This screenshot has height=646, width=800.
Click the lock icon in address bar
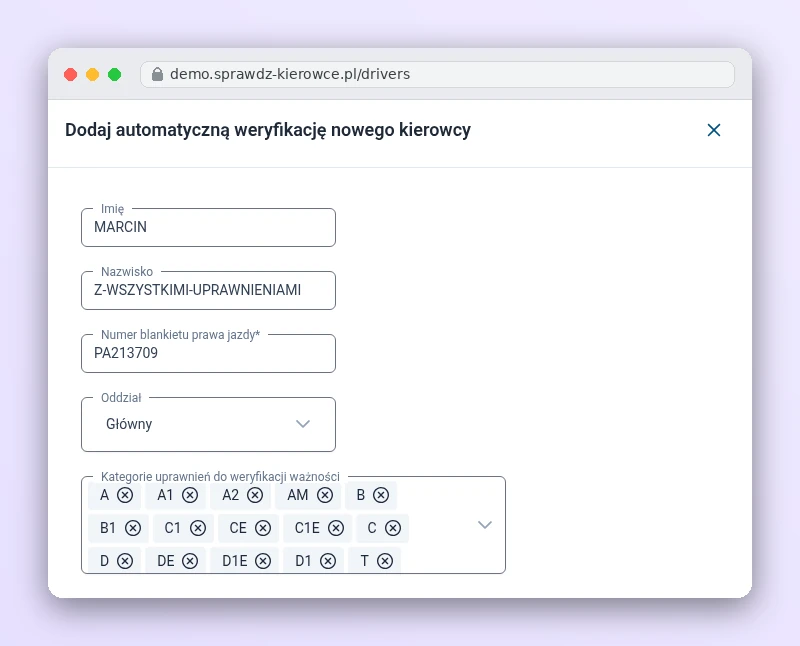tap(157, 74)
